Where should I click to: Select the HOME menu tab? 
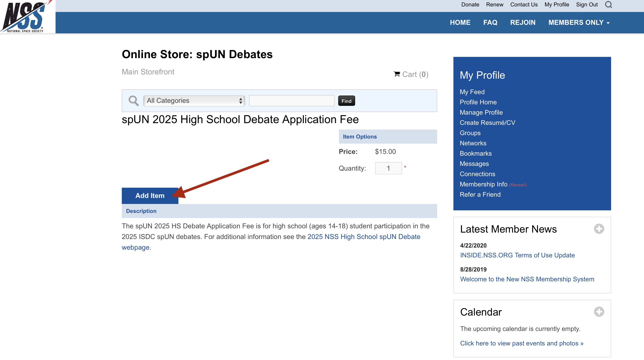pos(460,22)
